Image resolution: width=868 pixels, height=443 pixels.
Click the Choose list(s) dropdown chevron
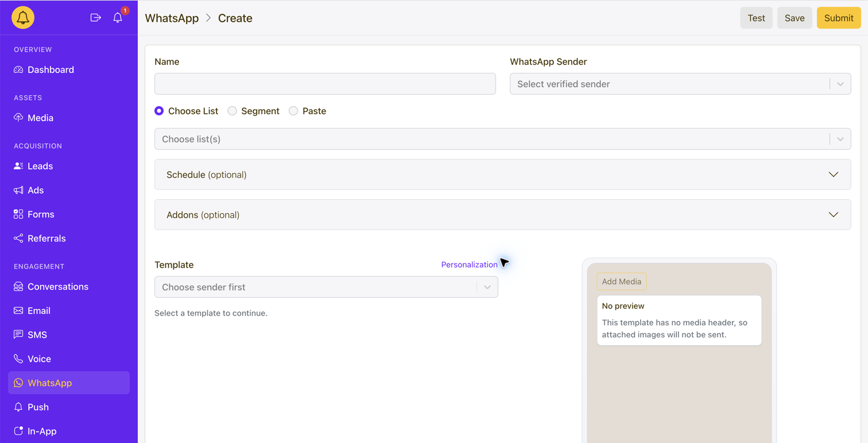pyautogui.click(x=840, y=139)
